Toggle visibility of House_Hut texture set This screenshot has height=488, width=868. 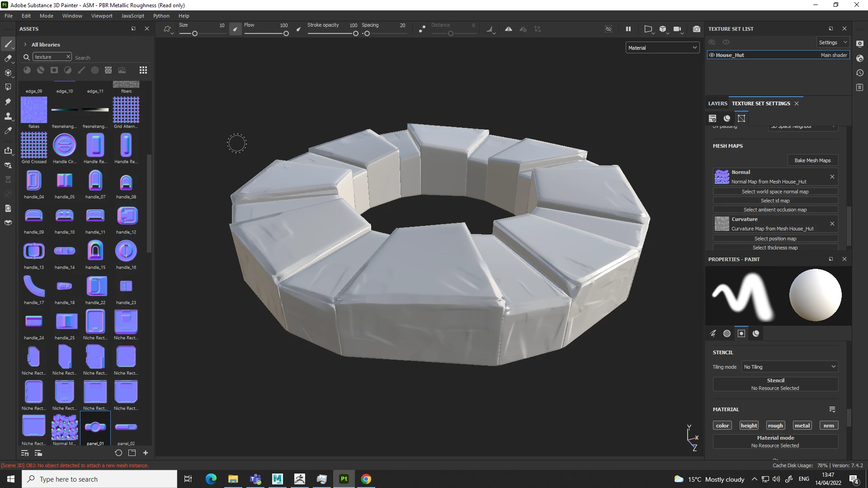pos(712,55)
